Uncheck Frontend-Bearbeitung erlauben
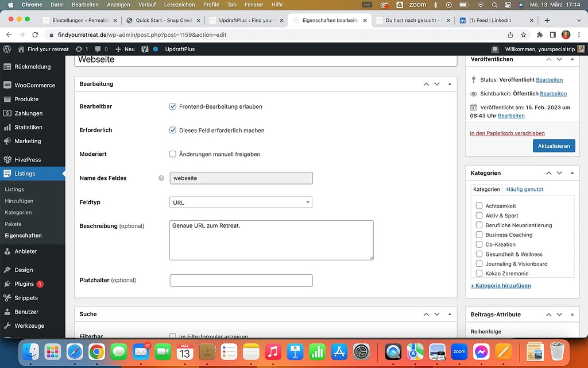This screenshot has width=588, height=368. coord(172,106)
